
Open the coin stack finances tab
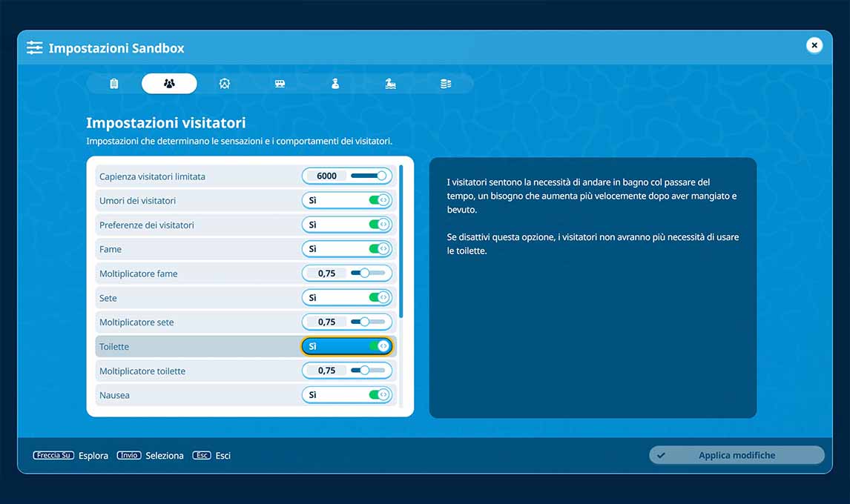click(x=446, y=84)
